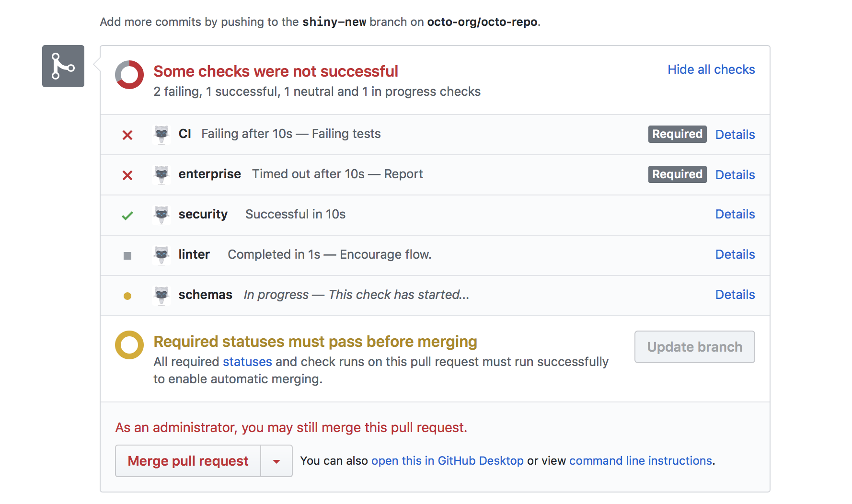Follow the 'statuses' link
Image resolution: width=852 pixels, height=504 pixels.
point(247,362)
